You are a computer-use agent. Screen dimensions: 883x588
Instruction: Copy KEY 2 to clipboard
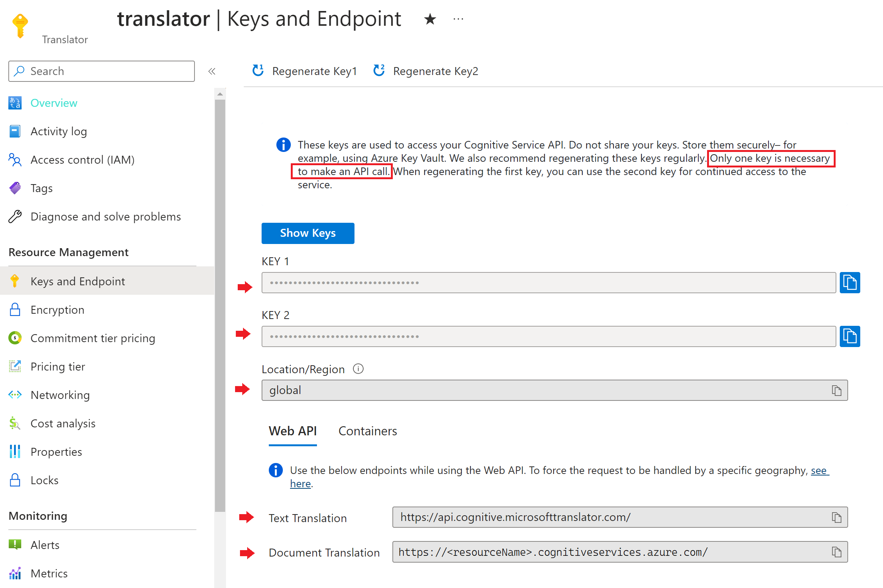(x=851, y=336)
